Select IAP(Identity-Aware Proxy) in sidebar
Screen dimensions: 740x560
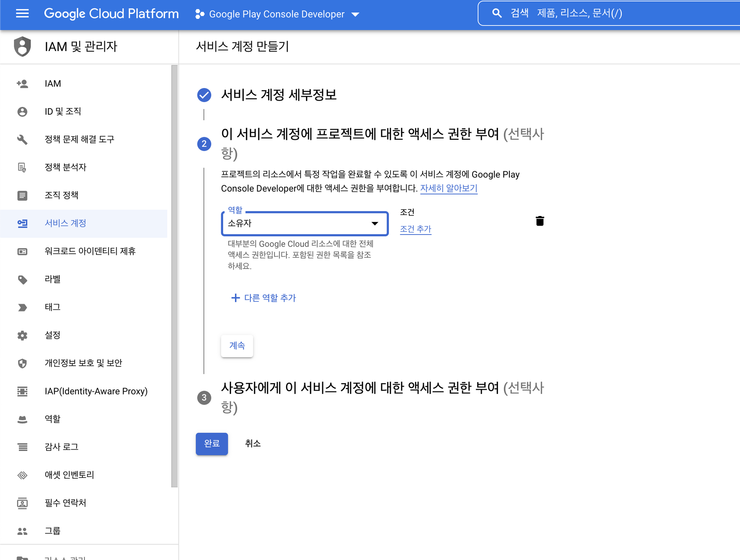(x=96, y=391)
